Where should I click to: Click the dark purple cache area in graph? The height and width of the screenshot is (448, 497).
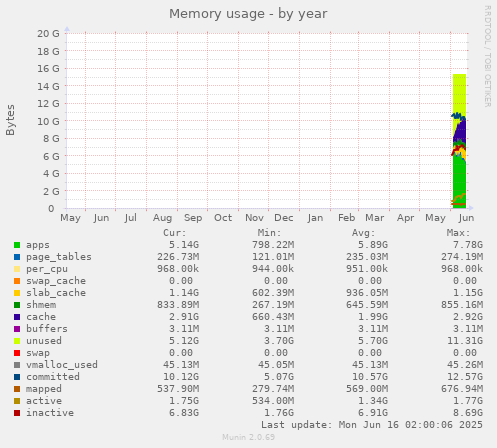click(x=461, y=132)
